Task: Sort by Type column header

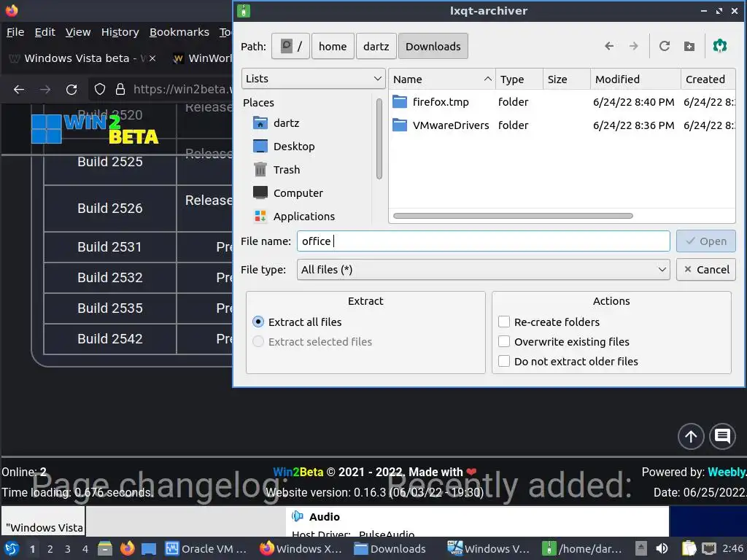Action: [x=519, y=79]
